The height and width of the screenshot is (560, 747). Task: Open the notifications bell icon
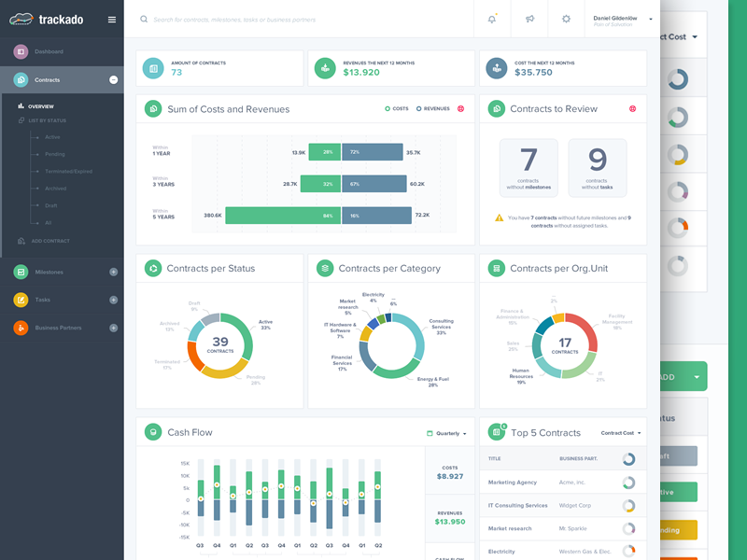click(492, 19)
